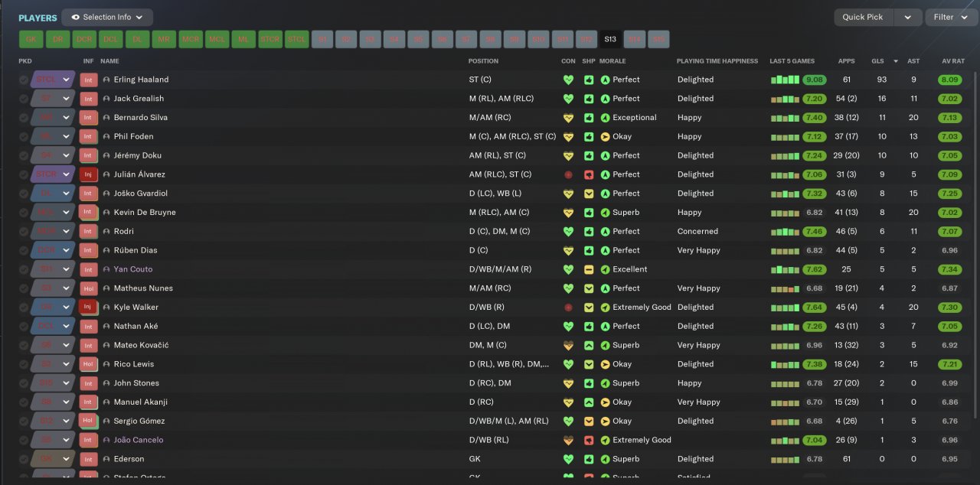This screenshot has height=485, width=980.
Task: Click the player list vertical scrollbar
Action: pyautogui.click(x=975, y=245)
